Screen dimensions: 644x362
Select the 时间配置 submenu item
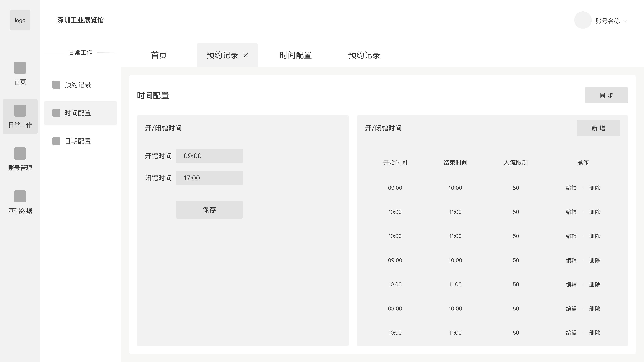pyautogui.click(x=80, y=113)
